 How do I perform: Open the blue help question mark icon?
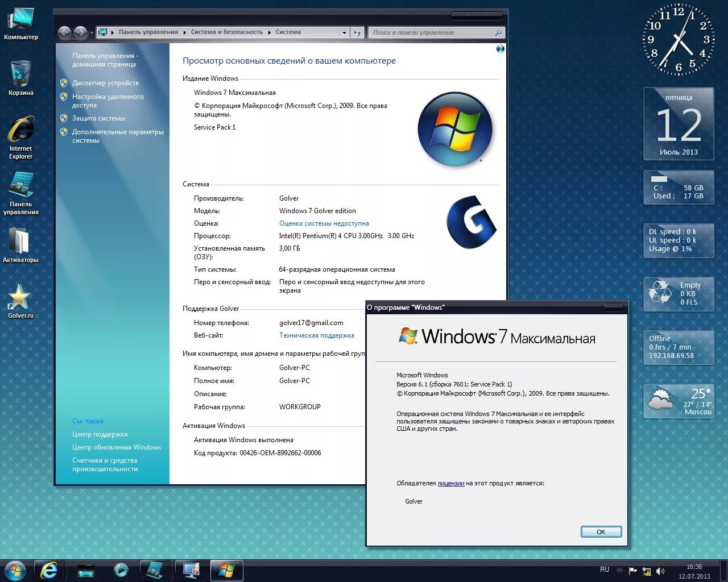500,49
